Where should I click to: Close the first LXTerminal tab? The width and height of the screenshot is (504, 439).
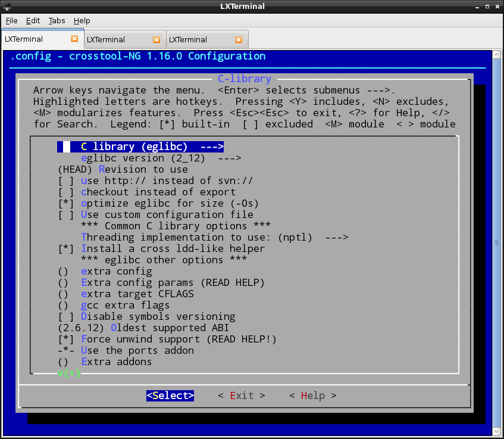coord(74,39)
